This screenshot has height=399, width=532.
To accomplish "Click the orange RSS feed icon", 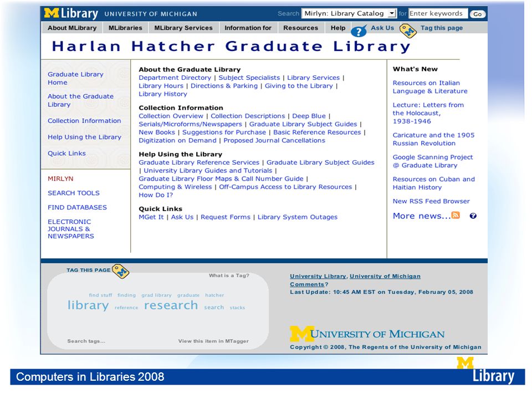I will 456,215.
